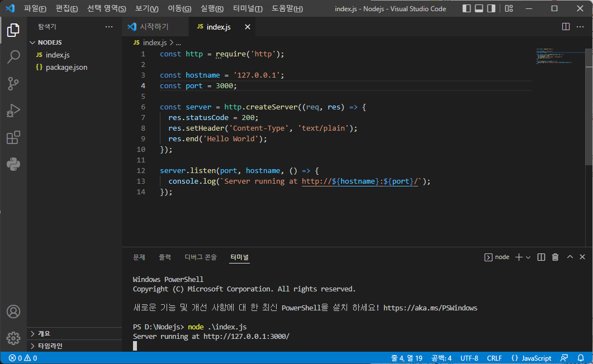
Task: Open the 보기(V) menu
Action: (147, 8)
